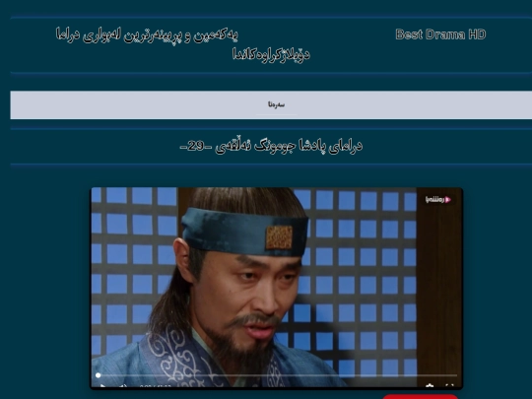Click the white playhead dot on the seek bar
The image size is (532, 399).
point(98,375)
